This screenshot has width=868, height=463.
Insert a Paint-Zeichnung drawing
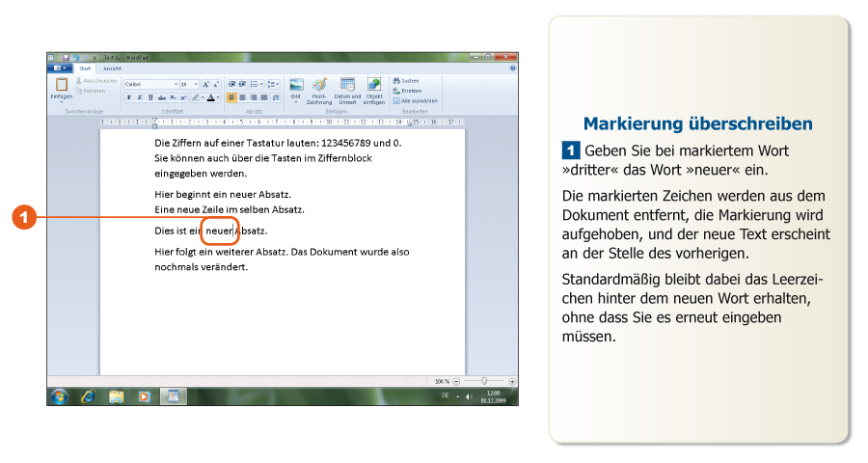tap(319, 85)
